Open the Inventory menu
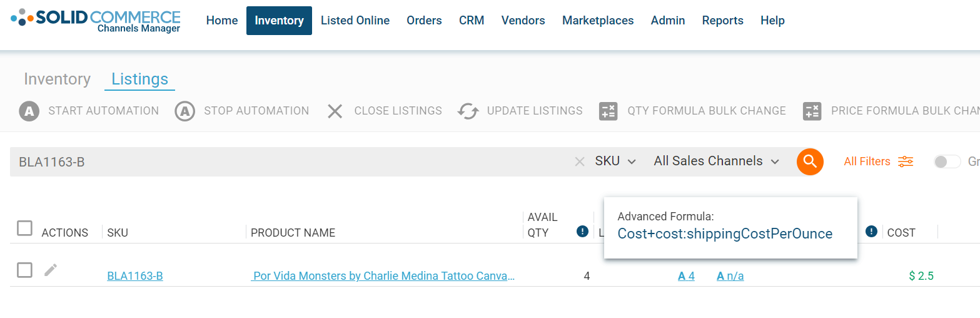Image resolution: width=980 pixels, height=318 pixels. click(x=279, y=21)
